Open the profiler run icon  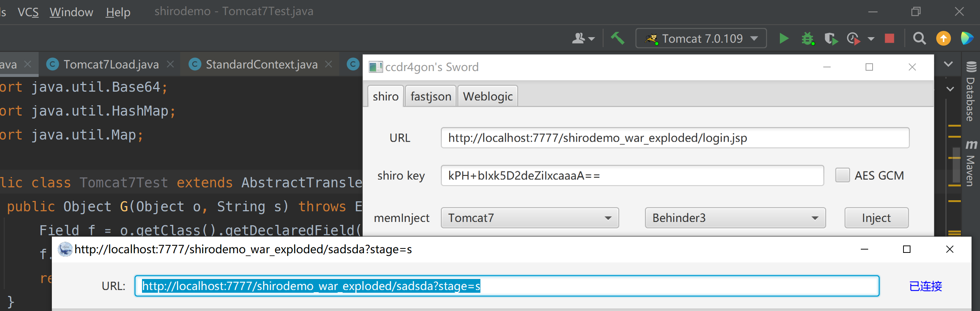pyautogui.click(x=854, y=39)
